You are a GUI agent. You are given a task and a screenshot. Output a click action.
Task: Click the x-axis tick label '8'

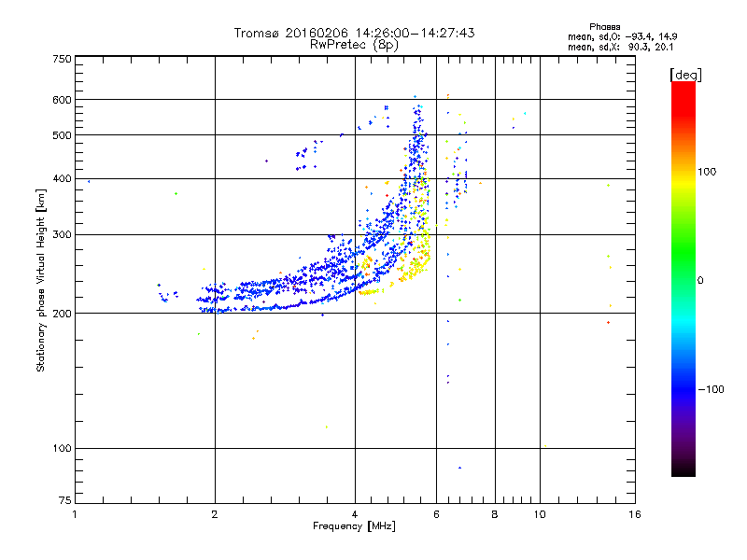[x=495, y=514]
